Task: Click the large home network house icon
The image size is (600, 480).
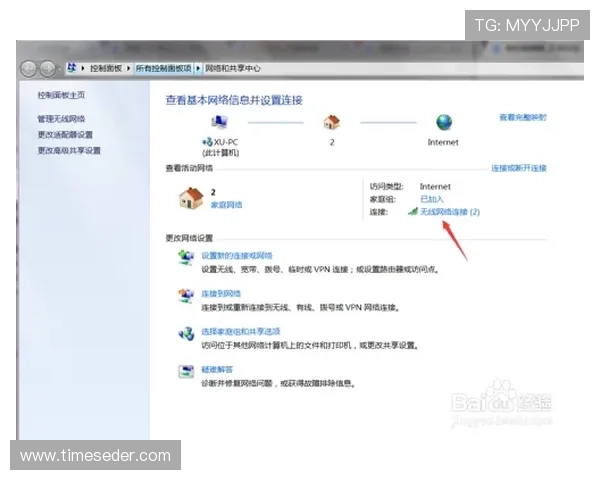Action: (191, 198)
